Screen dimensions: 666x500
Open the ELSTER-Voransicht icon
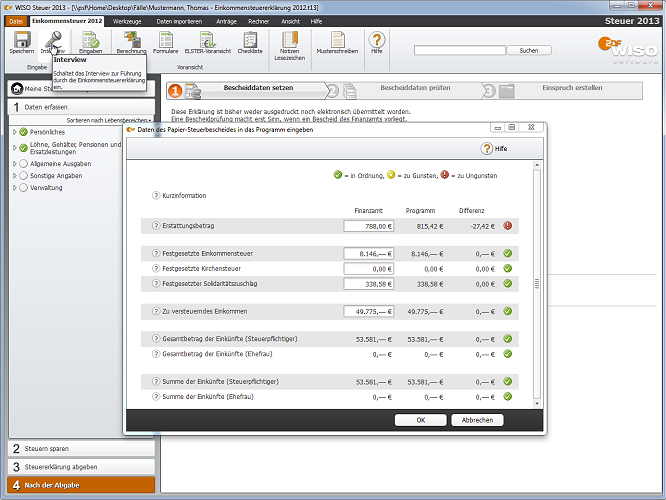[208, 40]
